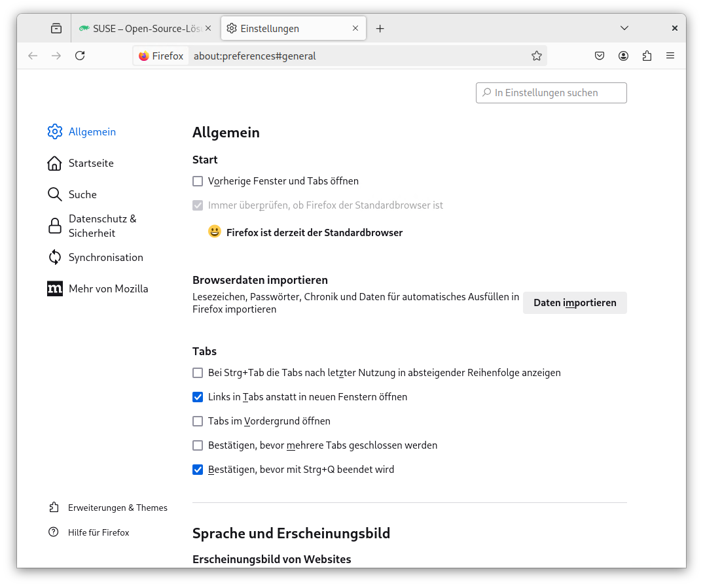Viewport: 703px width, 588px height.
Task: Open the extensions puzzle icon
Action: (647, 56)
